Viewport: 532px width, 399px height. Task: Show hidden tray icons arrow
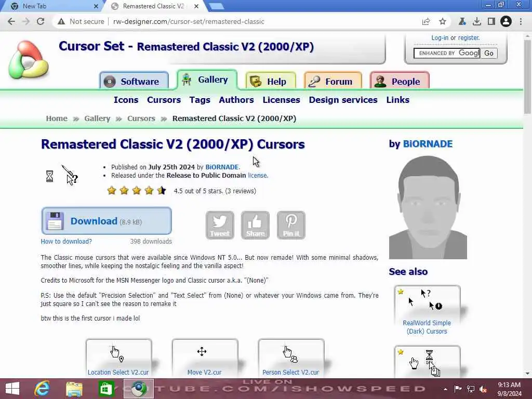coord(445,389)
